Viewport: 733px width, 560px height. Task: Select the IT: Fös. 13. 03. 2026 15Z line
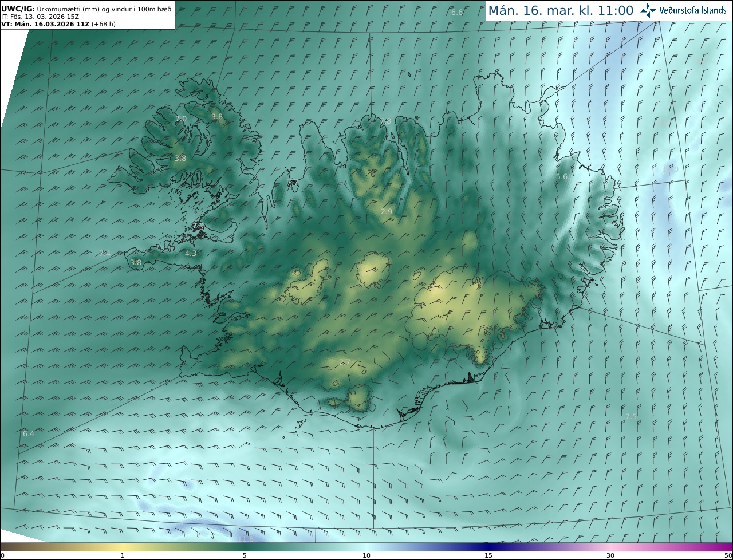[x=40, y=17]
